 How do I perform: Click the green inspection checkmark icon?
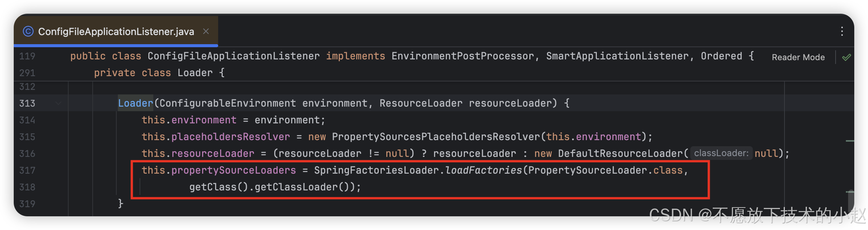pos(846,57)
